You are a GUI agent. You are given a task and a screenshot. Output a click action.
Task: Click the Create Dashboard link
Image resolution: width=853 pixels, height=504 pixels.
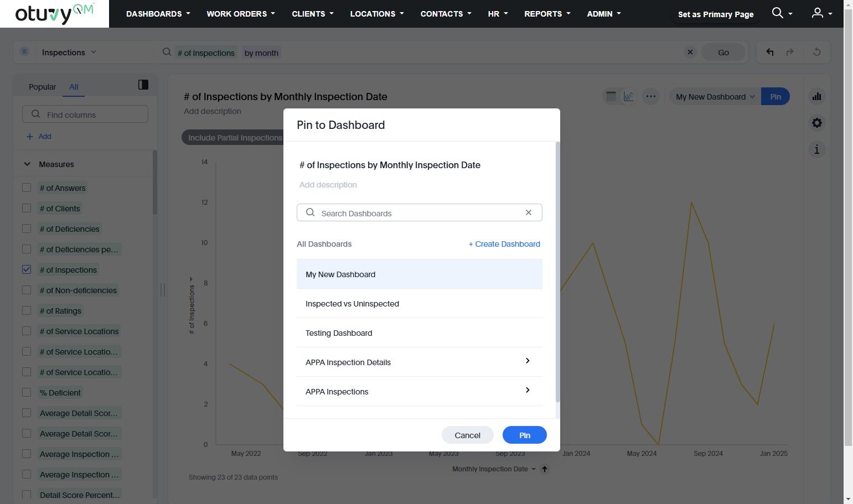[504, 244]
